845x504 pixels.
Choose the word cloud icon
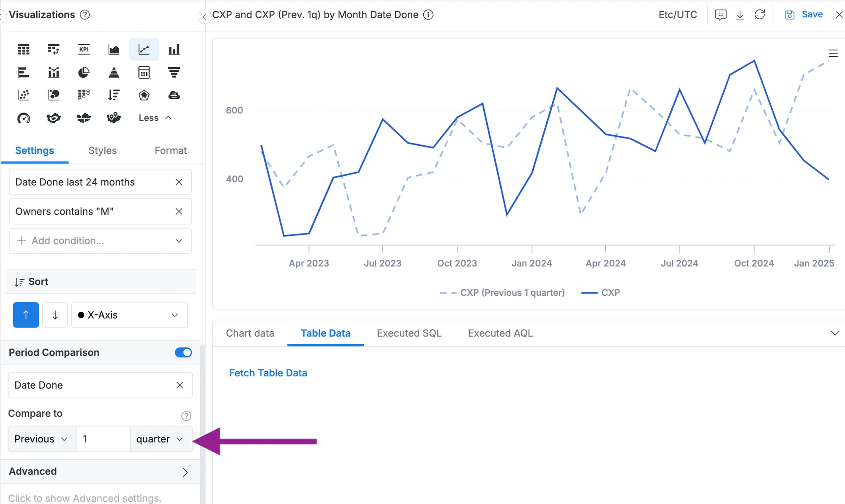coord(174,95)
